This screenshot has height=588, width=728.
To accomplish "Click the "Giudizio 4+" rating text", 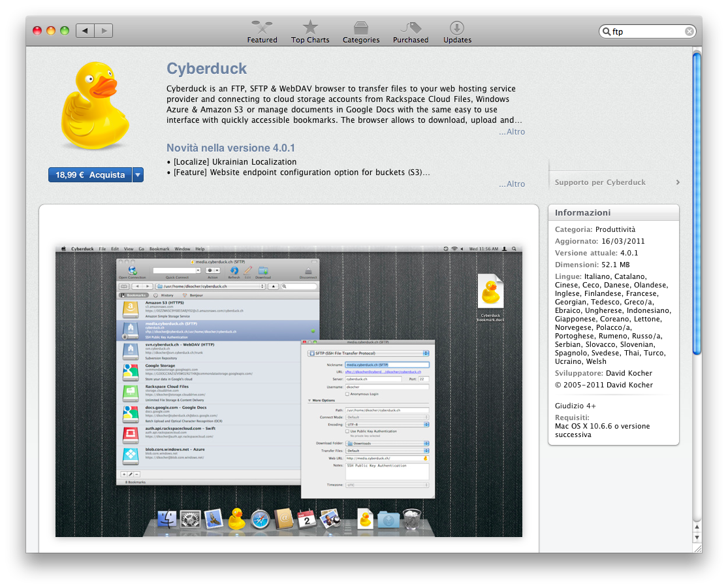I will pos(575,406).
